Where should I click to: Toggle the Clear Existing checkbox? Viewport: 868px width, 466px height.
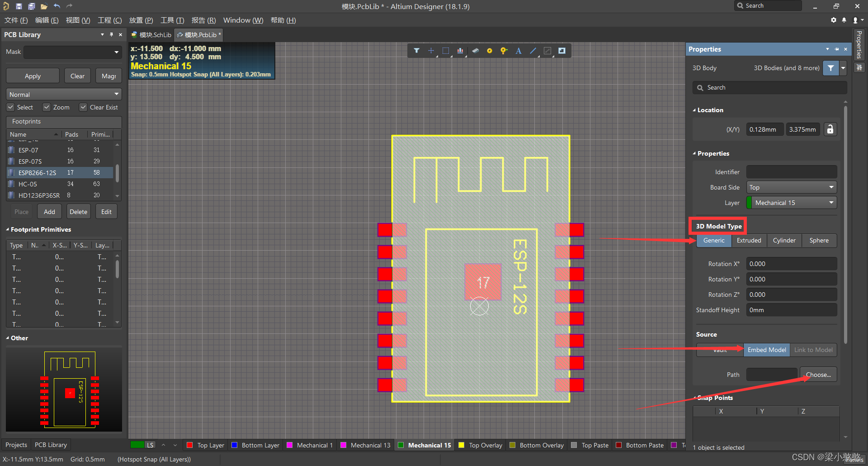83,107
